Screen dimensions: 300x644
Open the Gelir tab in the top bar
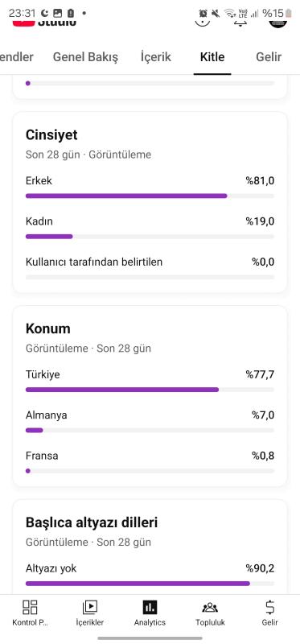click(269, 57)
